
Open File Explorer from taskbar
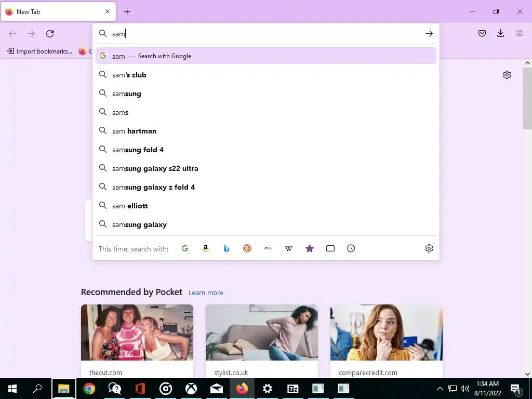63,389
